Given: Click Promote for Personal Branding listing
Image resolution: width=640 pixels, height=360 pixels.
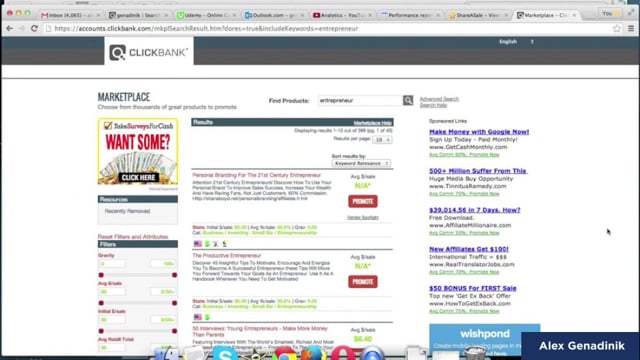Looking at the screenshot, I should (363, 201).
